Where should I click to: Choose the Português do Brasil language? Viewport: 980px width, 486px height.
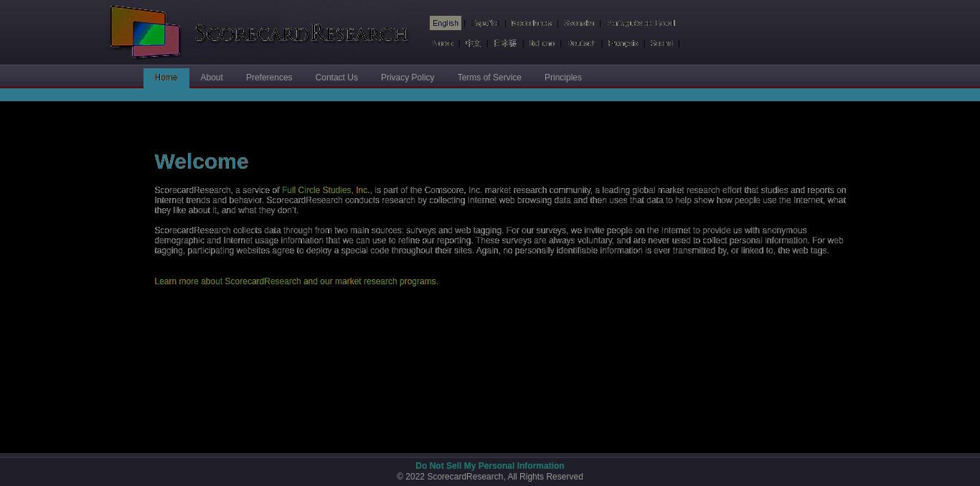641,23
